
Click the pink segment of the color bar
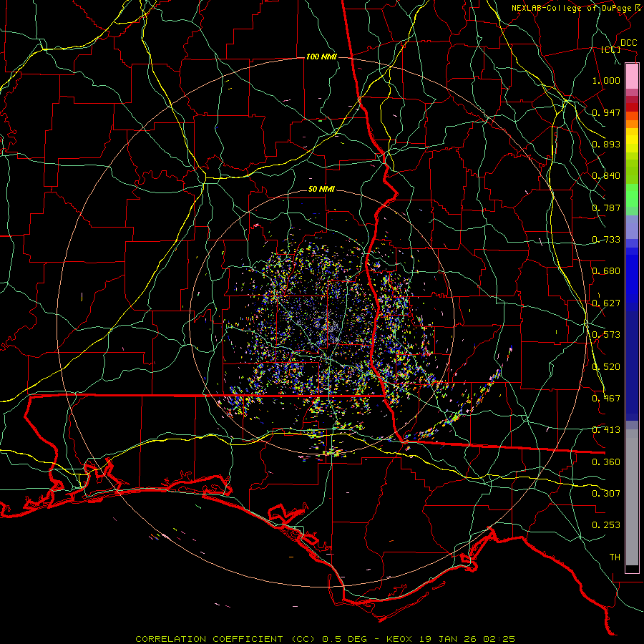(x=632, y=77)
